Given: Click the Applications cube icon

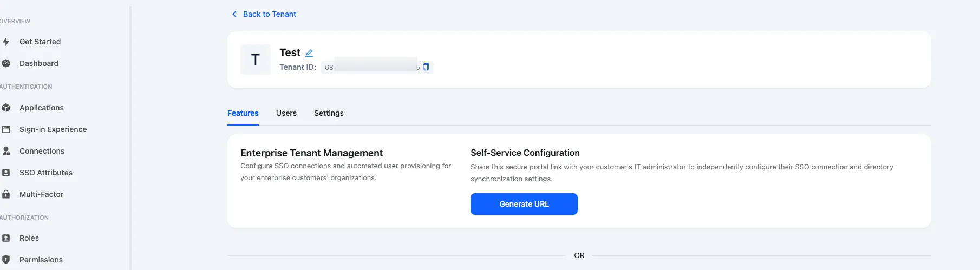Looking at the screenshot, I should pyautogui.click(x=6, y=108).
